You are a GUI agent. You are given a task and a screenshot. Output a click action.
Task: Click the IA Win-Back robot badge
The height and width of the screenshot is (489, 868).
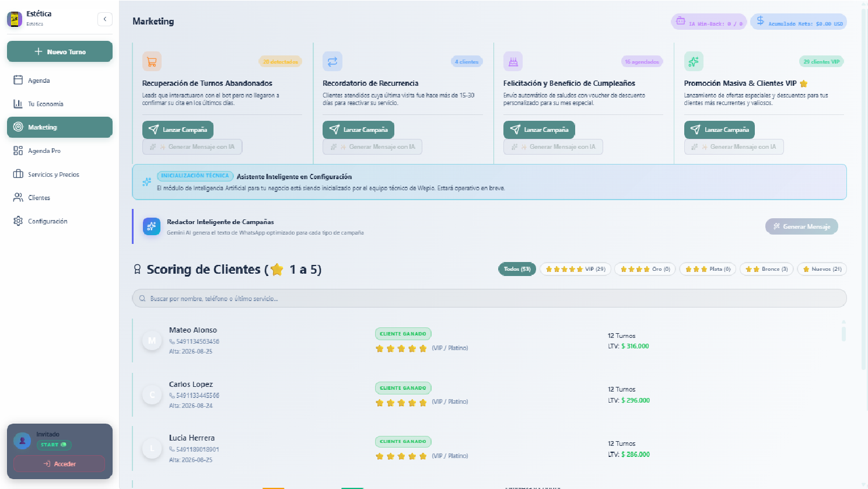pos(709,22)
